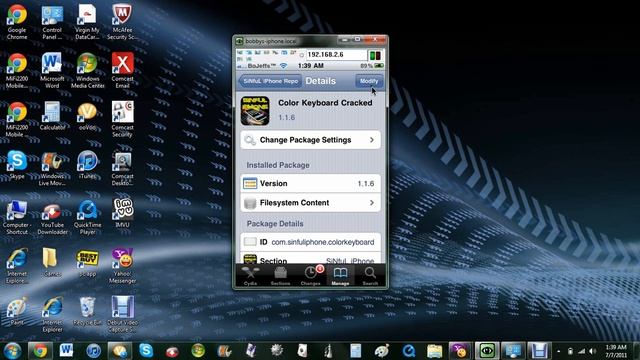Open Google Chrome desktop shortcut
Viewport: 640px width, 360px height.
(17, 22)
